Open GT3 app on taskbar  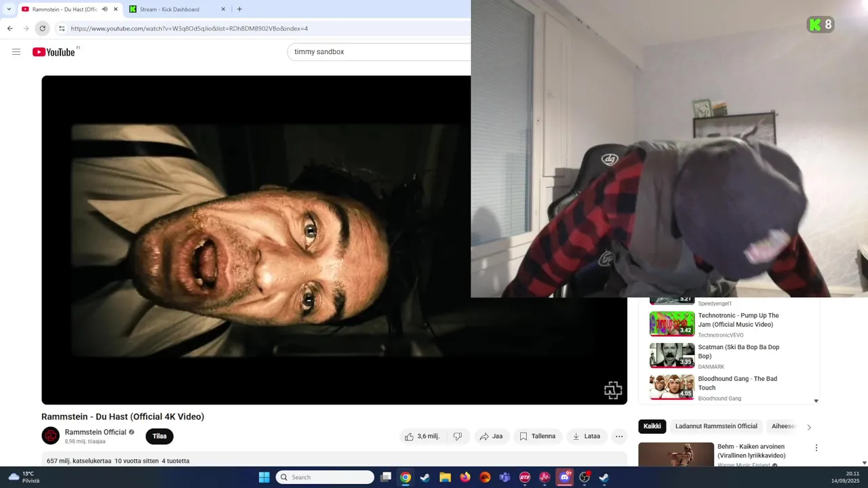click(x=525, y=477)
